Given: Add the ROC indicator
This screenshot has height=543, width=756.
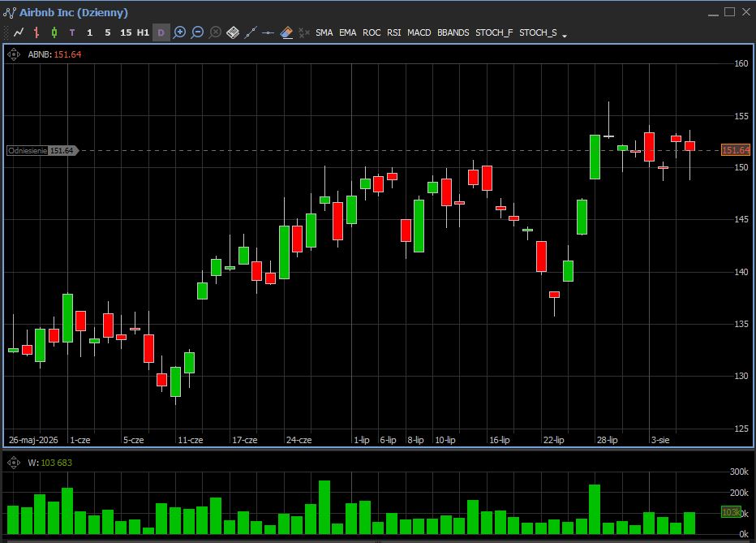Looking at the screenshot, I should click(372, 32).
